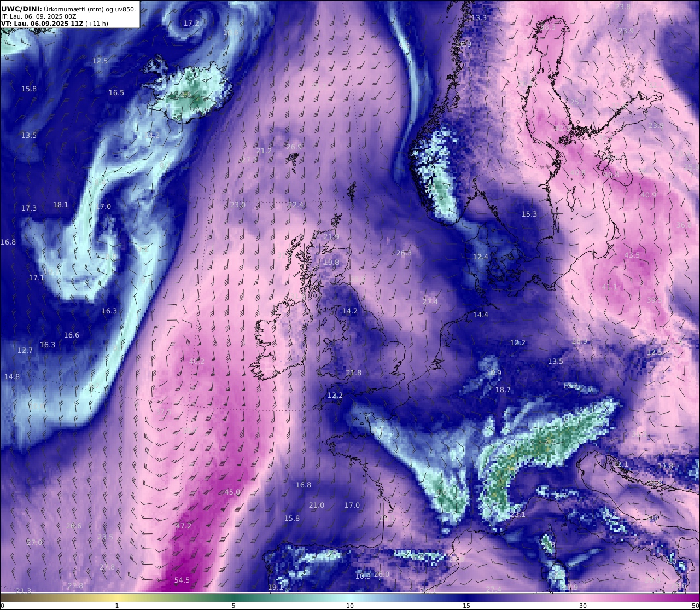
Task: Click the '13.3' value at top
Action: (479, 18)
